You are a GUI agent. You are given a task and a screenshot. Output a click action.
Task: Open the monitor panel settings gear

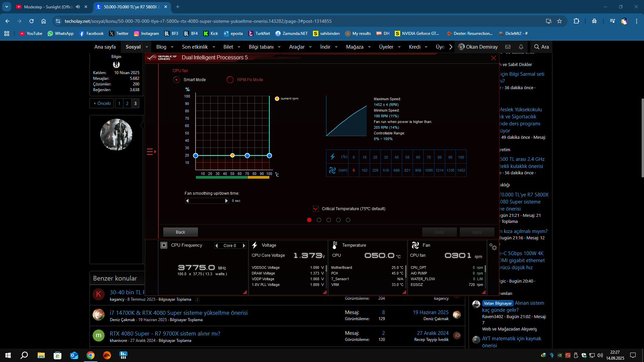(493, 247)
